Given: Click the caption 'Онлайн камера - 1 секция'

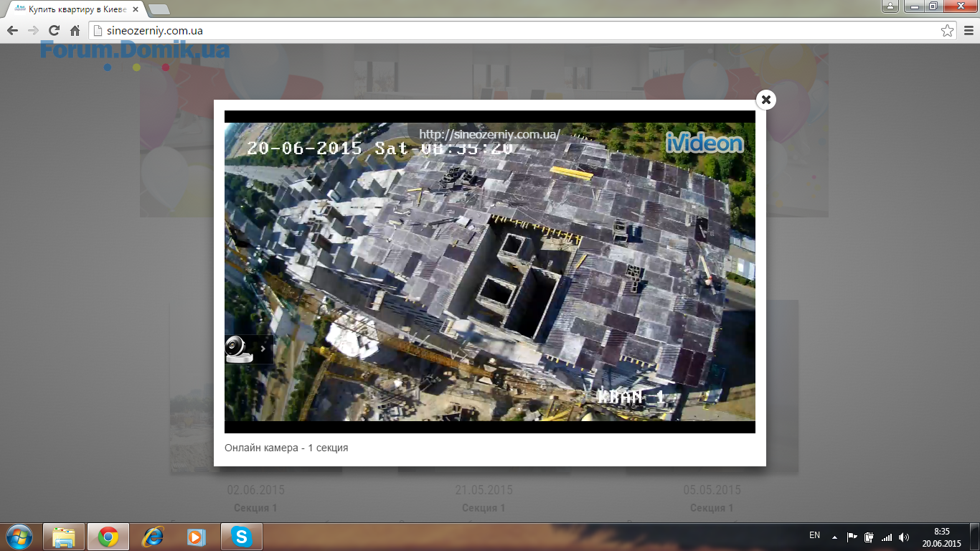Looking at the screenshot, I should [x=286, y=448].
